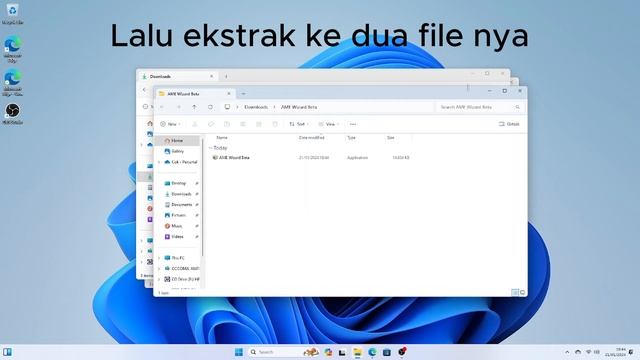Click the PC monitor icon in address bar
The width and height of the screenshot is (640, 360).
pos(227,107)
